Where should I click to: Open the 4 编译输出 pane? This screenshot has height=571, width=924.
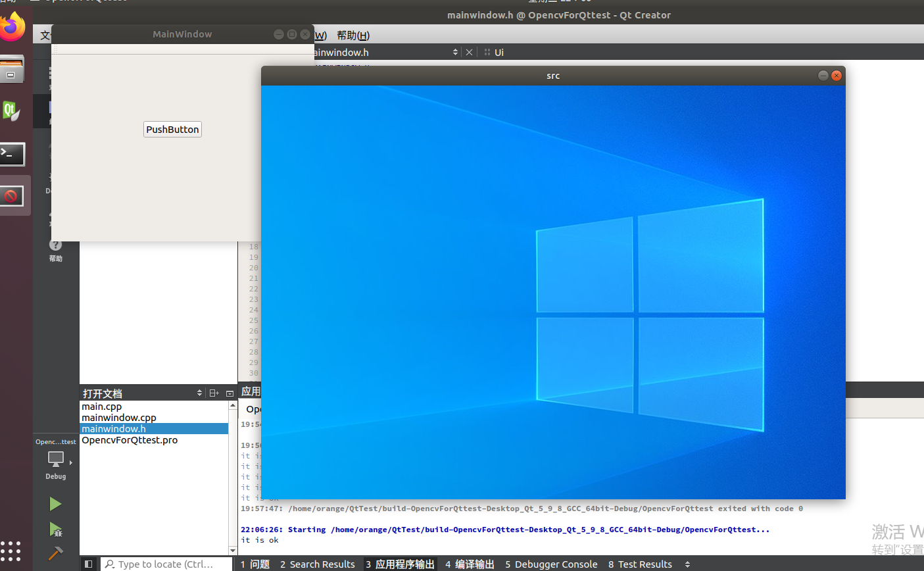[470, 564]
